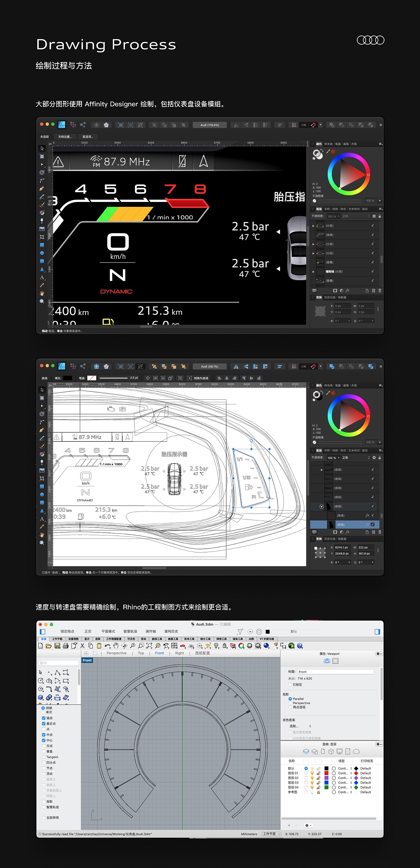The width and height of the screenshot is (420, 868).
Task: Click the Print icon in Rhino toolbar
Action: click(x=65, y=646)
